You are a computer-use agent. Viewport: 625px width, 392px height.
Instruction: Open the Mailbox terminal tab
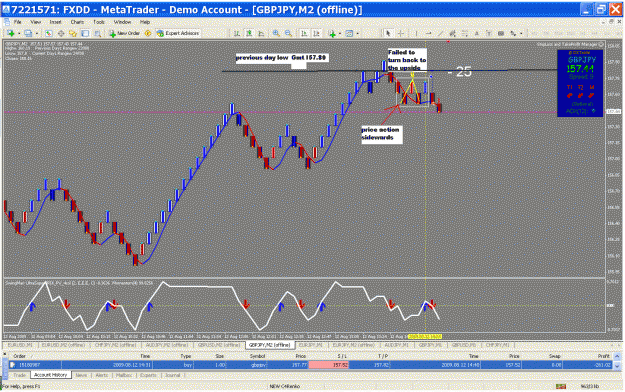pyautogui.click(x=124, y=375)
